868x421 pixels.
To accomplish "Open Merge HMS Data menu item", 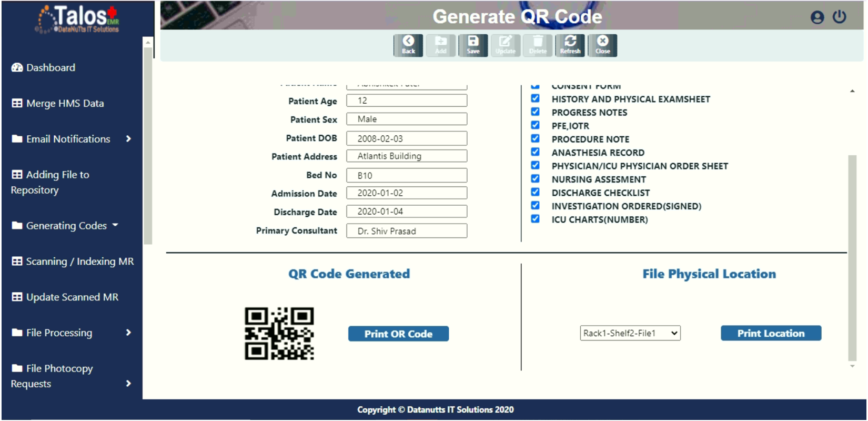I will pos(58,103).
